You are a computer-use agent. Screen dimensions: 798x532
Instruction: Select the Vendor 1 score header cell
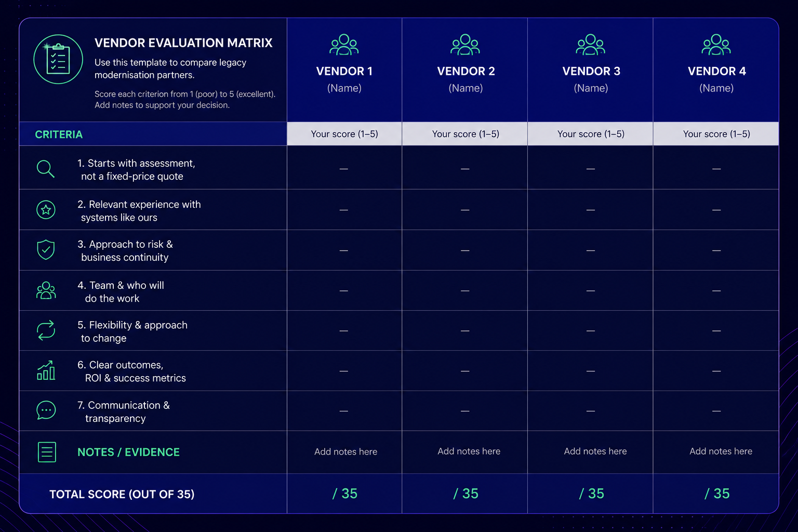click(344, 134)
